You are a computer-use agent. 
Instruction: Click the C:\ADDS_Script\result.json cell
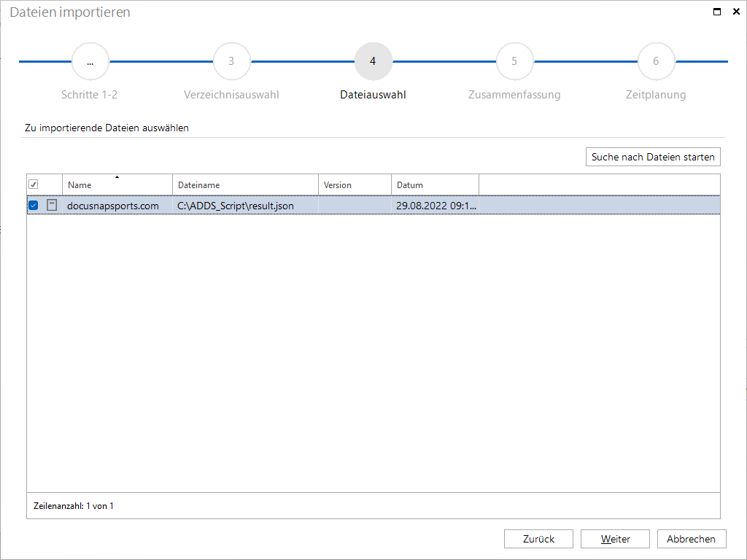245,206
